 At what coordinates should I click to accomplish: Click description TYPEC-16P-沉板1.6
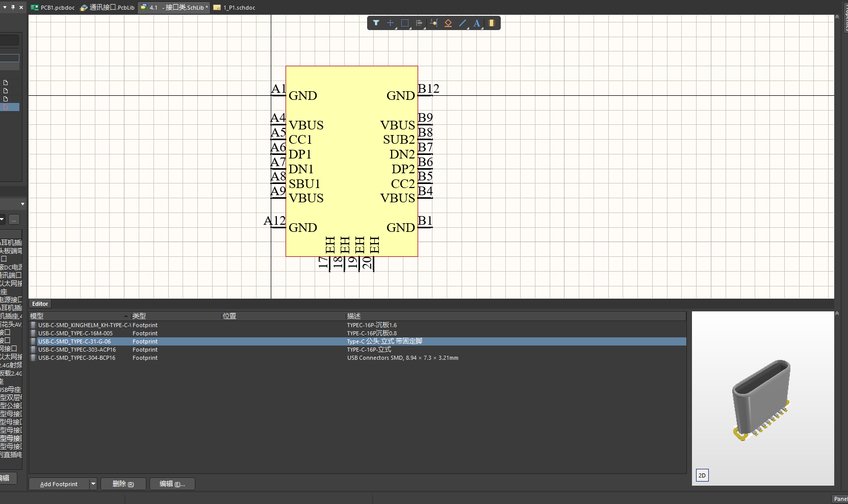click(x=372, y=325)
